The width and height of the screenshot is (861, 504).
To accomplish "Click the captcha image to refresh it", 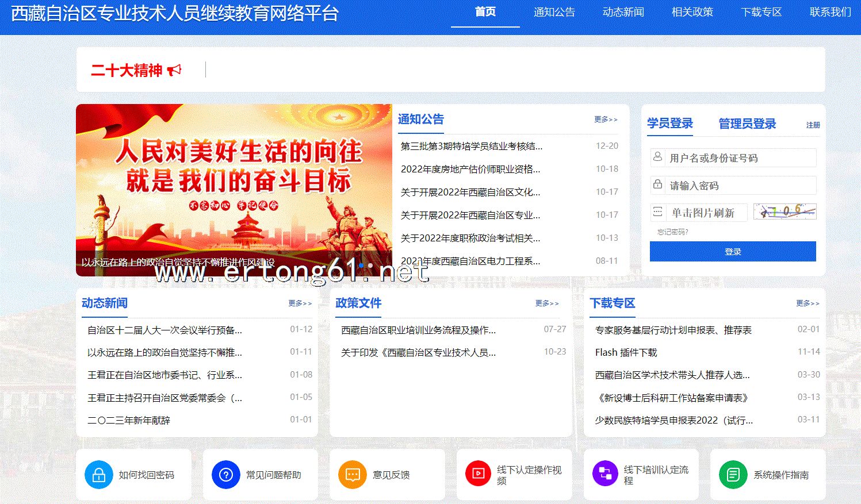I will pyautogui.click(x=785, y=212).
